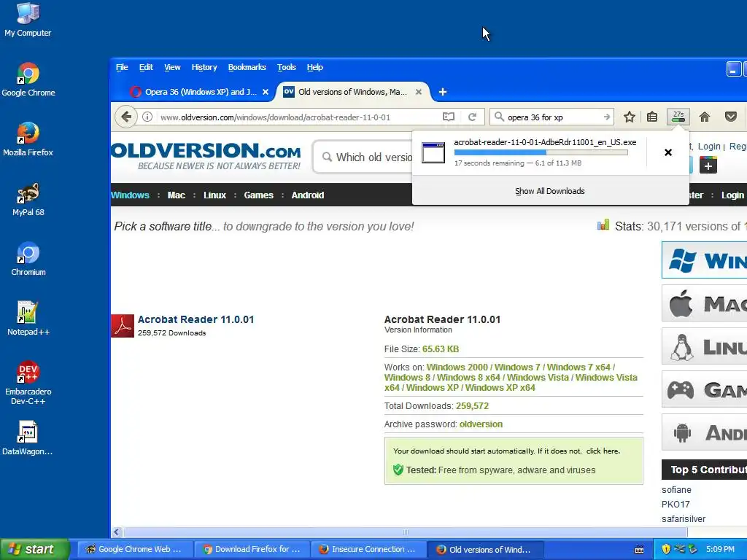Select the Android category banner in sidebar

point(704,432)
